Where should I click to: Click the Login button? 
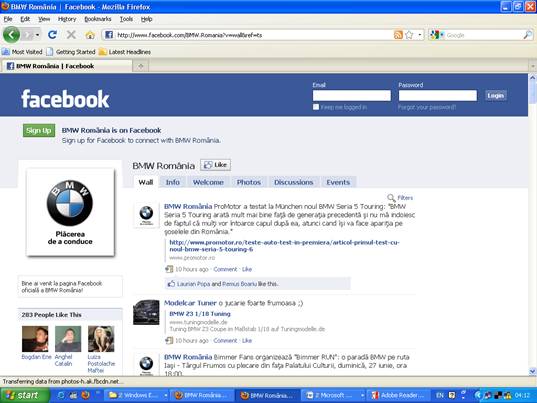coord(496,96)
